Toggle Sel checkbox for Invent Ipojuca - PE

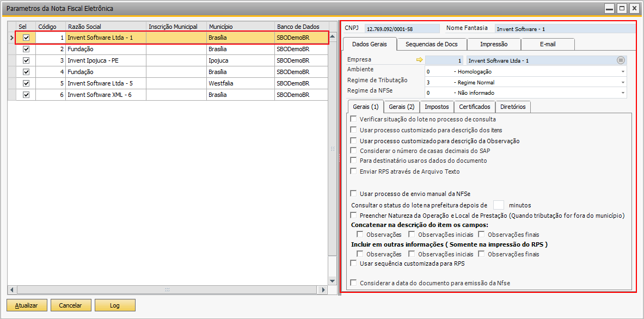point(26,60)
